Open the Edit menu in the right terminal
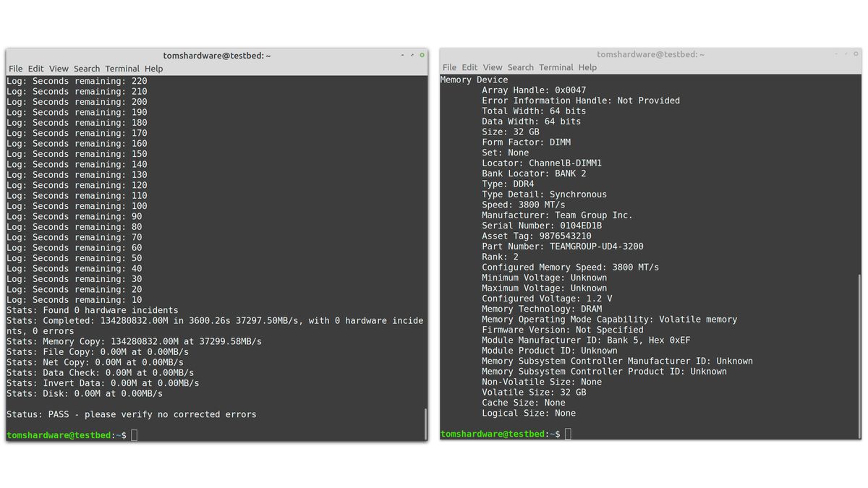This screenshot has width=868, height=488. (x=470, y=67)
